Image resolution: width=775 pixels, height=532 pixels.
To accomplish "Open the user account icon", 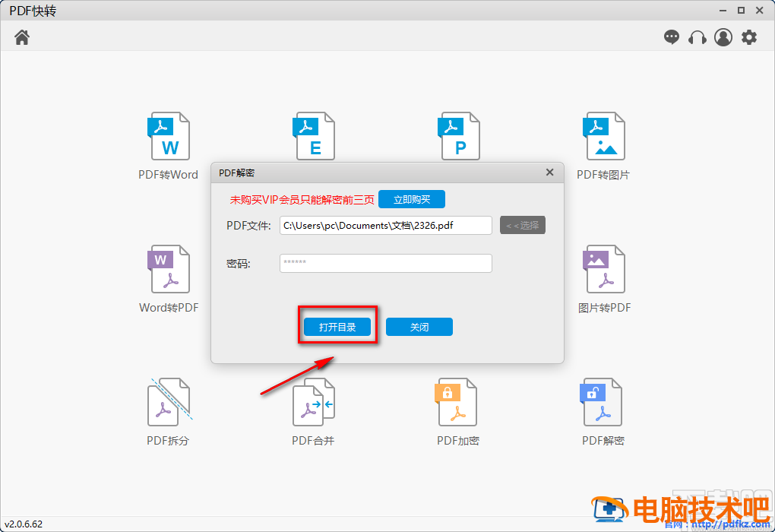I will click(x=723, y=37).
